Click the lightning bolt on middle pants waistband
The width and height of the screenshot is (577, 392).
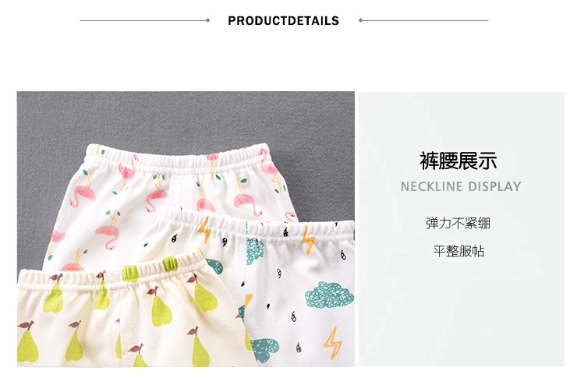204,228
